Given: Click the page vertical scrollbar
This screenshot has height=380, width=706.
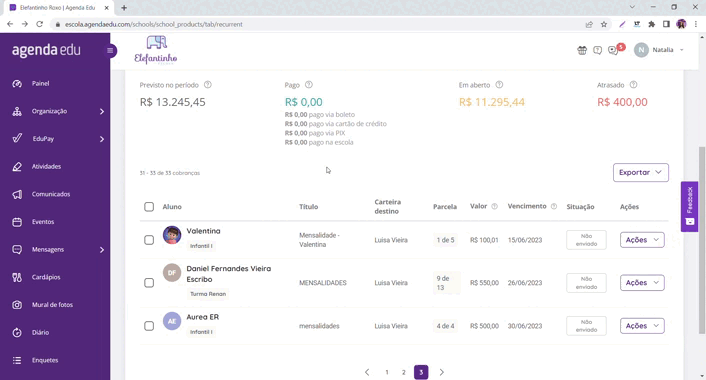Looking at the screenshot, I should (701, 240).
